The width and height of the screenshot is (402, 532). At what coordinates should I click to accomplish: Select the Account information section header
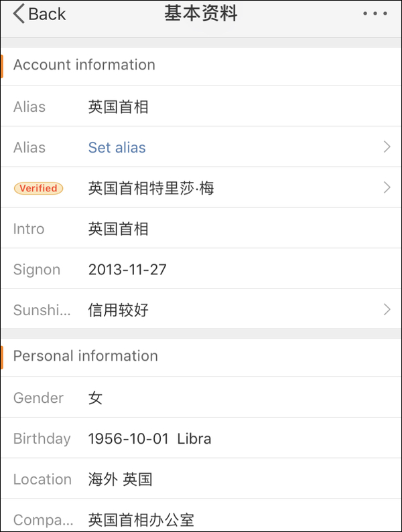[84, 65]
